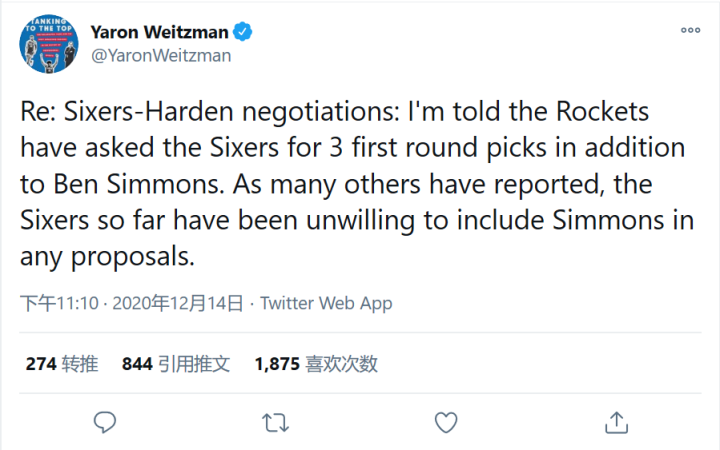
Task: Open the three-dot more options menu
Action: [690, 31]
